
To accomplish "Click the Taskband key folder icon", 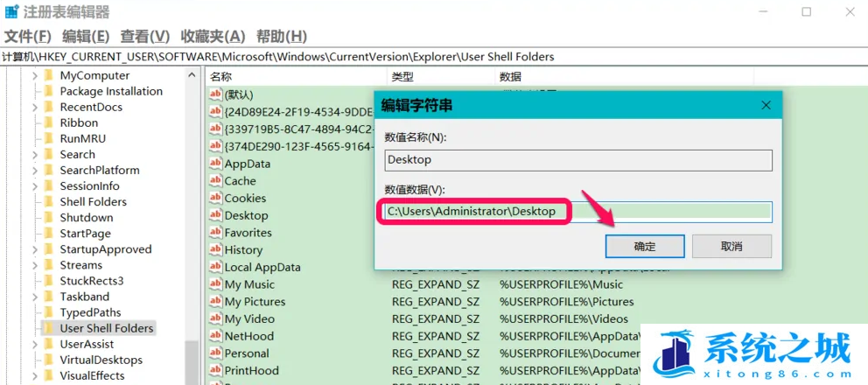I will point(49,297).
